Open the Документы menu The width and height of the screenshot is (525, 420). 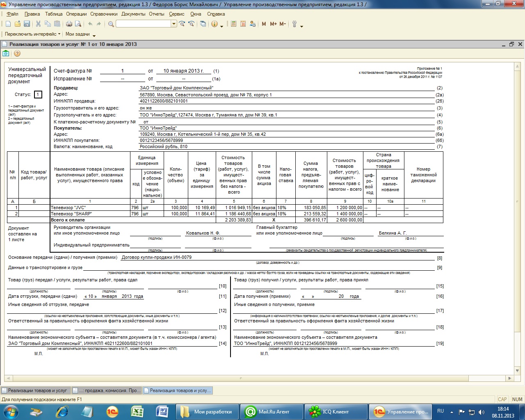(x=133, y=14)
